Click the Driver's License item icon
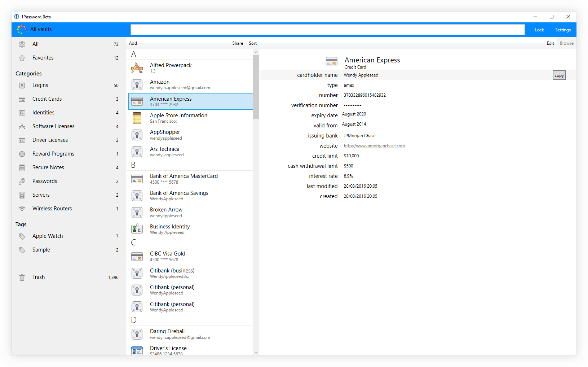The image size is (588, 367). point(137,351)
